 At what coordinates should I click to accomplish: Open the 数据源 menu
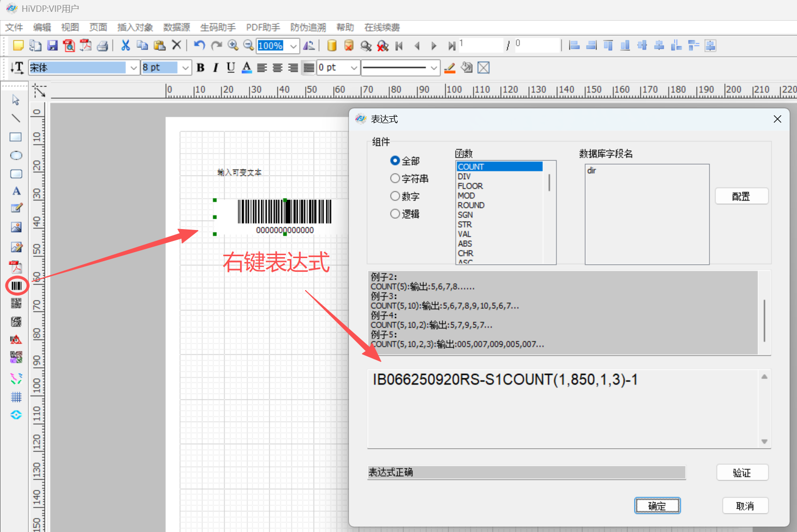(176, 28)
